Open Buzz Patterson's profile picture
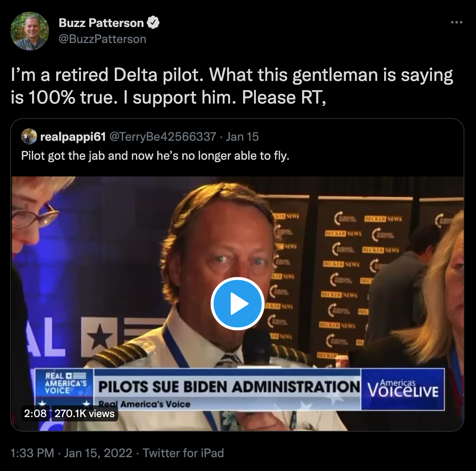 pyautogui.click(x=30, y=31)
